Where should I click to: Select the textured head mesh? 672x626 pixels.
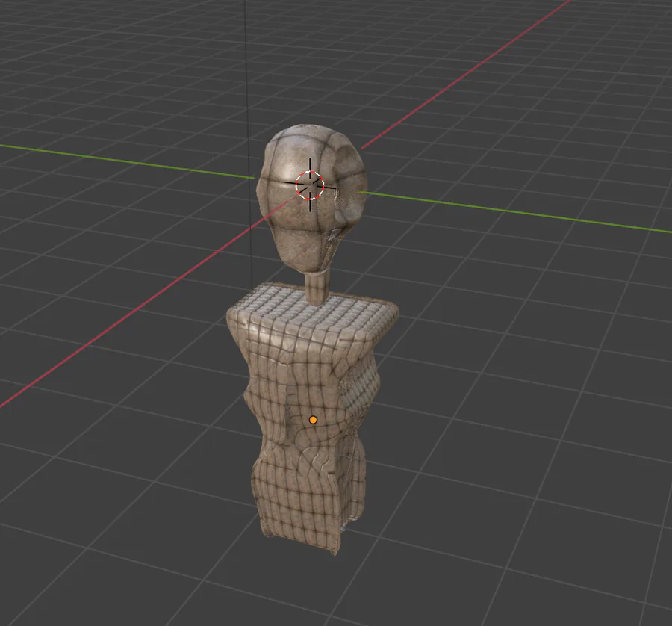click(x=311, y=198)
